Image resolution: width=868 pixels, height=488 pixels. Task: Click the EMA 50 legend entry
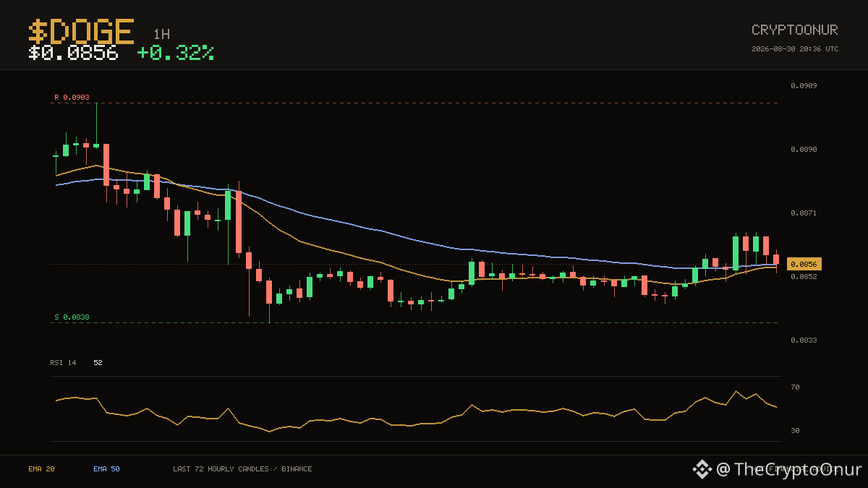(x=106, y=469)
